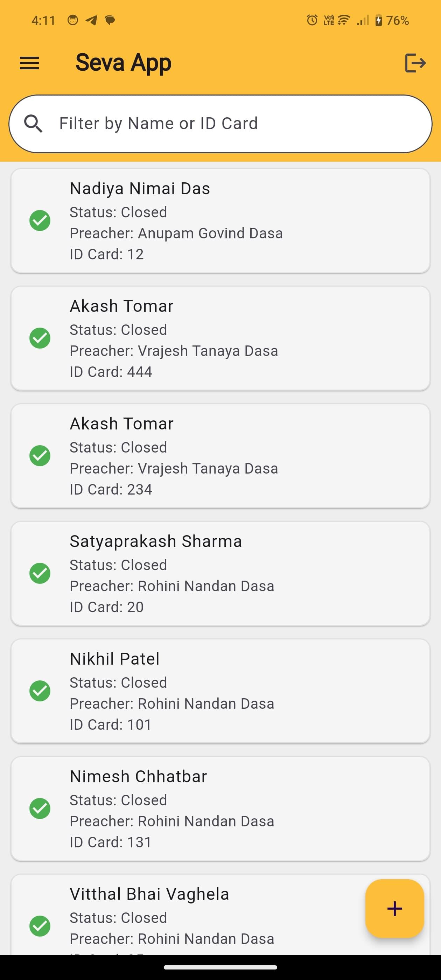Focus the Filter by Name or ID Card field
The height and width of the screenshot is (980, 441).
click(x=220, y=124)
